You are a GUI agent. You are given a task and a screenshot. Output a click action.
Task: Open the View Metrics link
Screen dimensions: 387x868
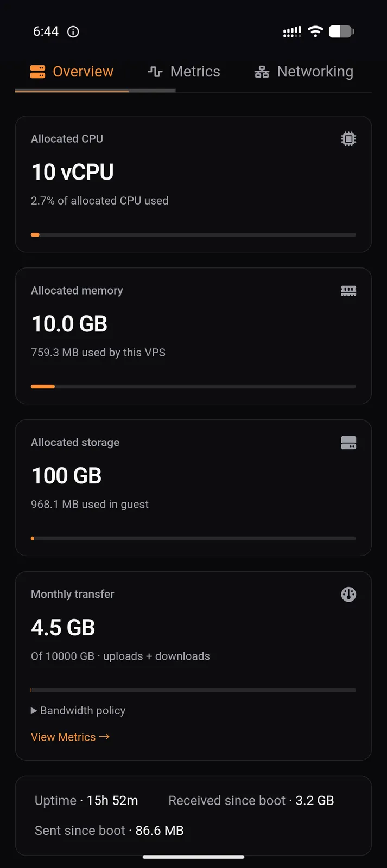pos(71,737)
